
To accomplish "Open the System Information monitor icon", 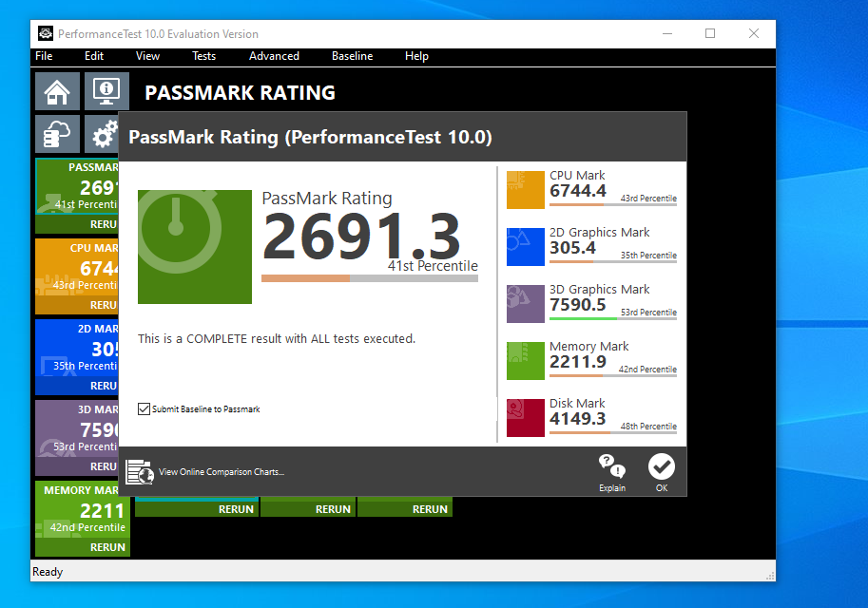I will pyautogui.click(x=106, y=91).
